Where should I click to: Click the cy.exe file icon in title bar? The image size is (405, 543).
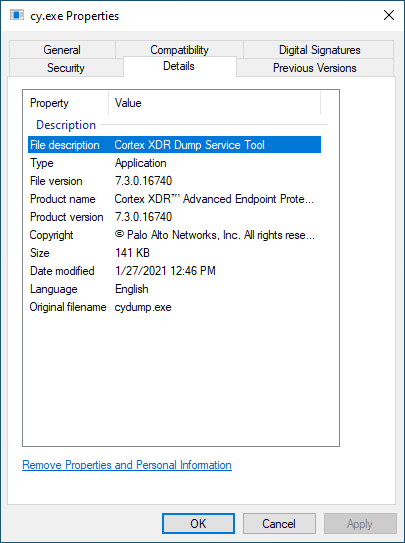point(17,15)
